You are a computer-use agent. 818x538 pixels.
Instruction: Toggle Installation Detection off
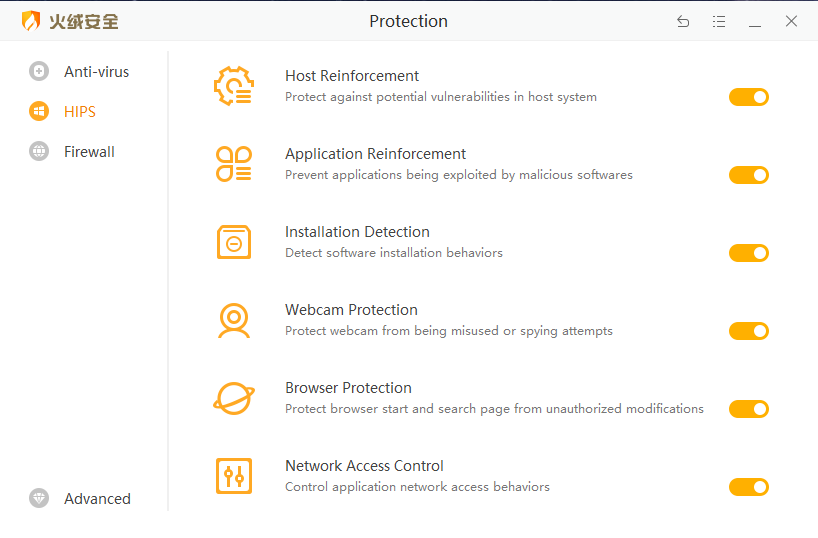tap(748, 253)
